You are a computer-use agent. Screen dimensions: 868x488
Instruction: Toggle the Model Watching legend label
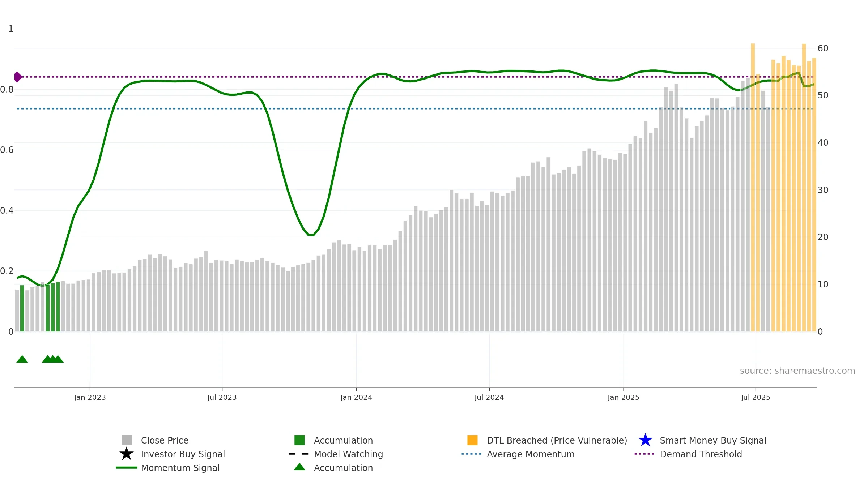coord(348,454)
